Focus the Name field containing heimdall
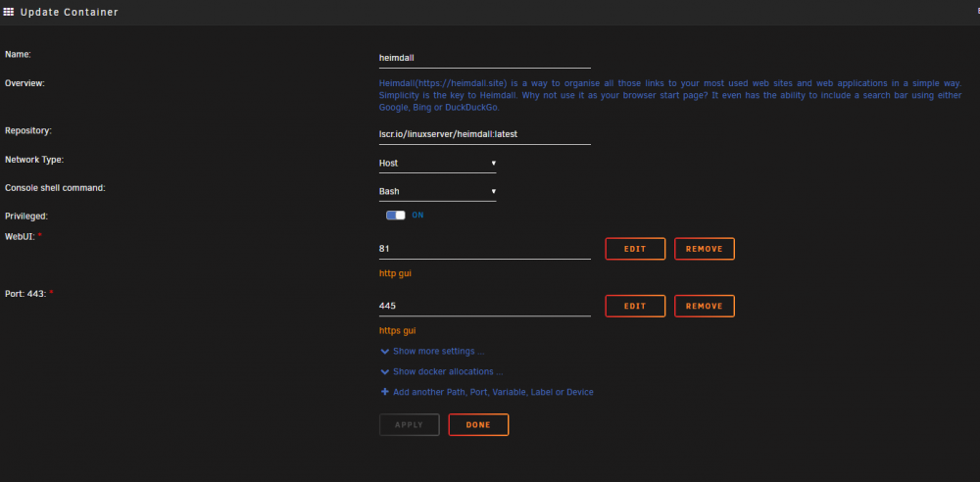 coord(484,58)
